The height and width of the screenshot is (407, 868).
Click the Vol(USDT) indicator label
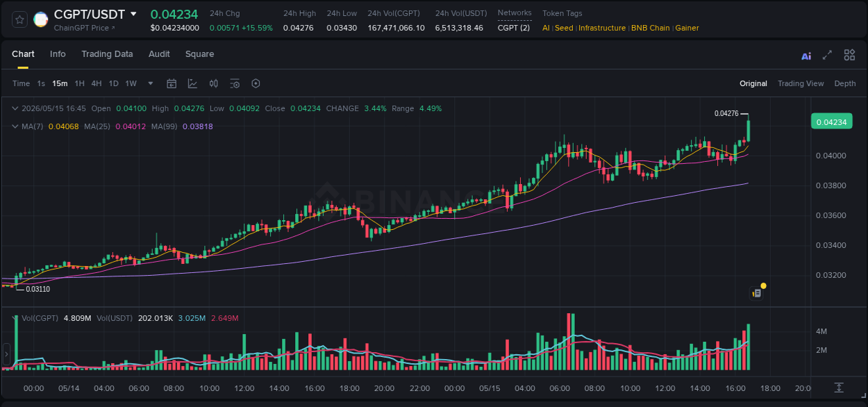coord(115,318)
